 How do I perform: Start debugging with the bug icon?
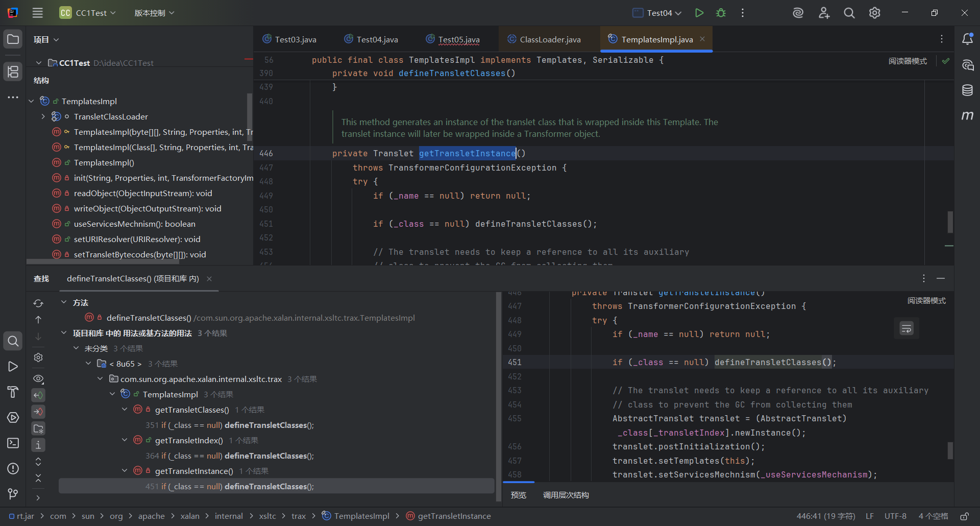pyautogui.click(x=721, y=13)
